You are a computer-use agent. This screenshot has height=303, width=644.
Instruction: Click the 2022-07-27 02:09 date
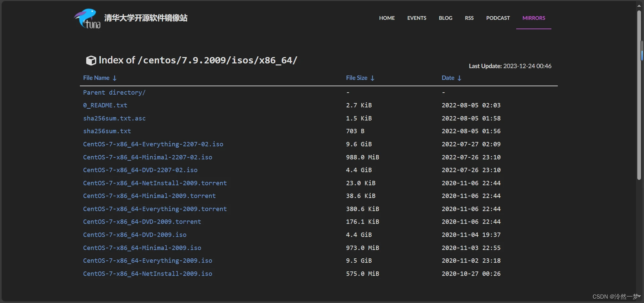pos(471,144)
